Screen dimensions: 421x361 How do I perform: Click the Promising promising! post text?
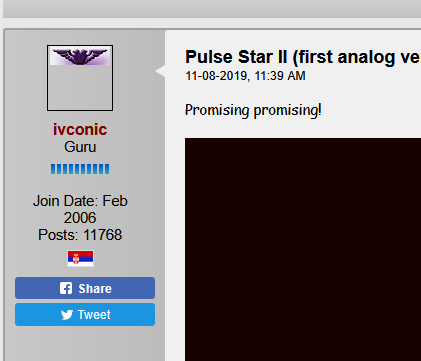coord(253,110)
